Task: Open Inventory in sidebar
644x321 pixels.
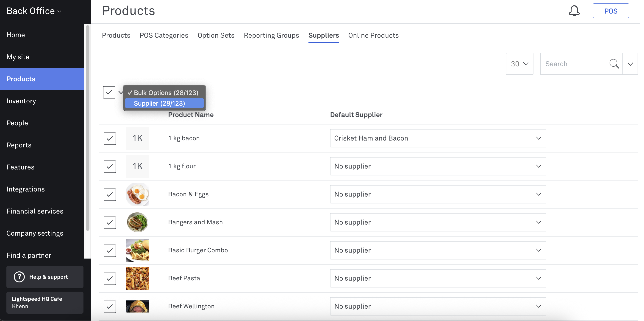Action: click(x=42, y=101)
